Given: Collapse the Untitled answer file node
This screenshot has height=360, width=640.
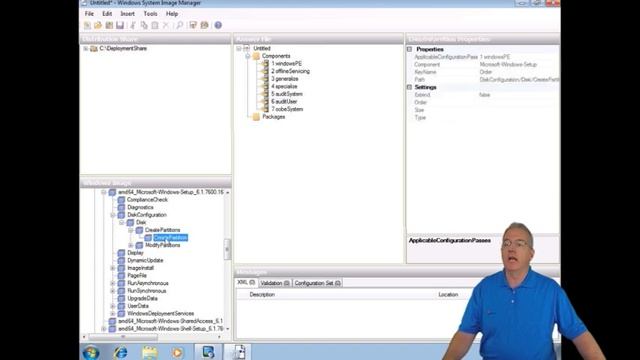Looking at the screenshot, I should pos(239,48).
